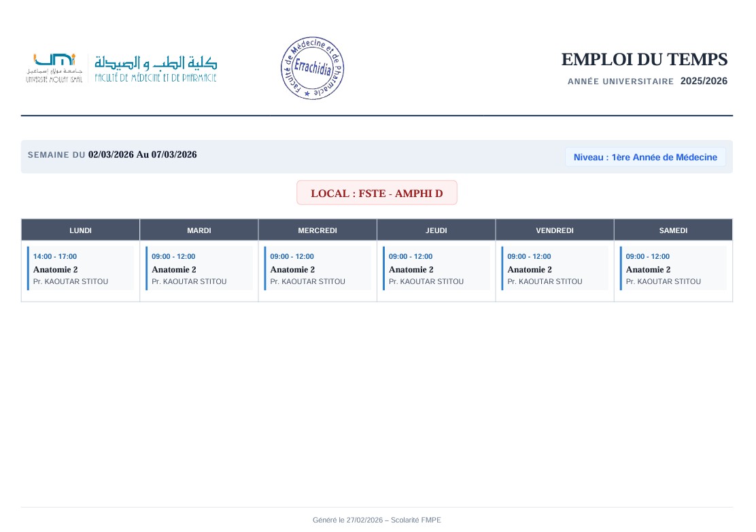Select the MERCREDI column header
The height and width of the screenshot is (532, 756).
[317, 230]
